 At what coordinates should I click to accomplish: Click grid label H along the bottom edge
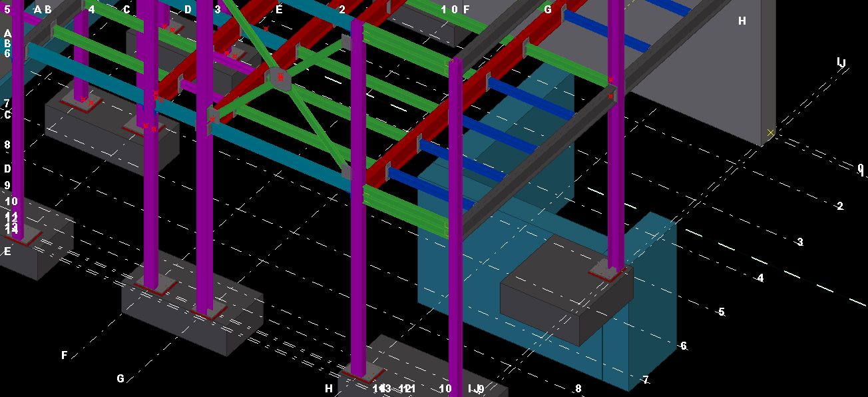[328, 388]
